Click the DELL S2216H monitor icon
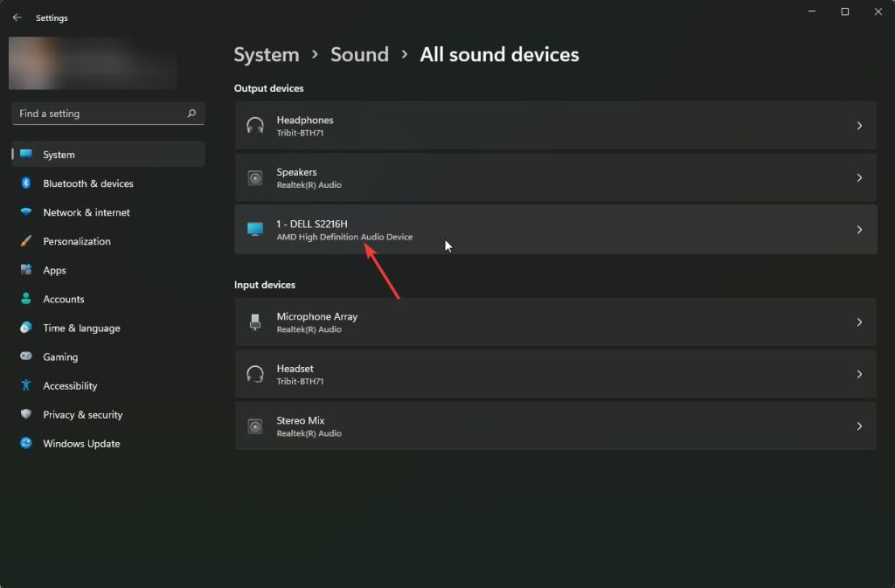 click(x=255, y=229)
